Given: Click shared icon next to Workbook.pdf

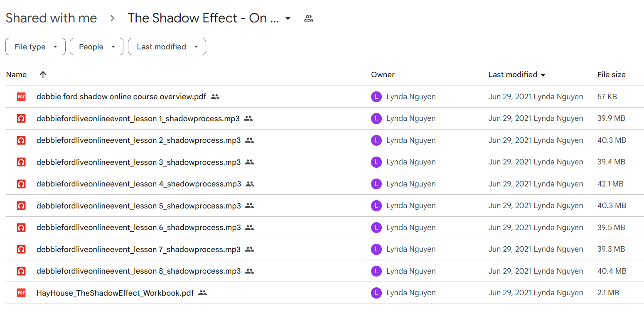Looking at the screenshot, I should coord(202,293).
